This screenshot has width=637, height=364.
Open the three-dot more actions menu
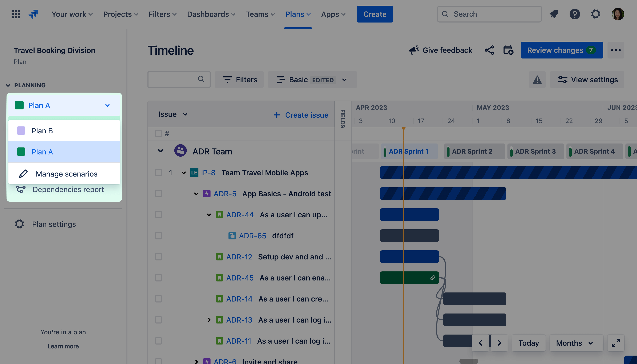click(616, 50)
